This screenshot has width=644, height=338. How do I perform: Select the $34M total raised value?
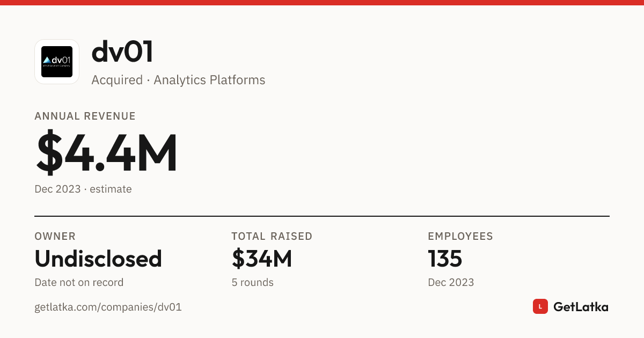pyautogui.click(x=262, y=259)
